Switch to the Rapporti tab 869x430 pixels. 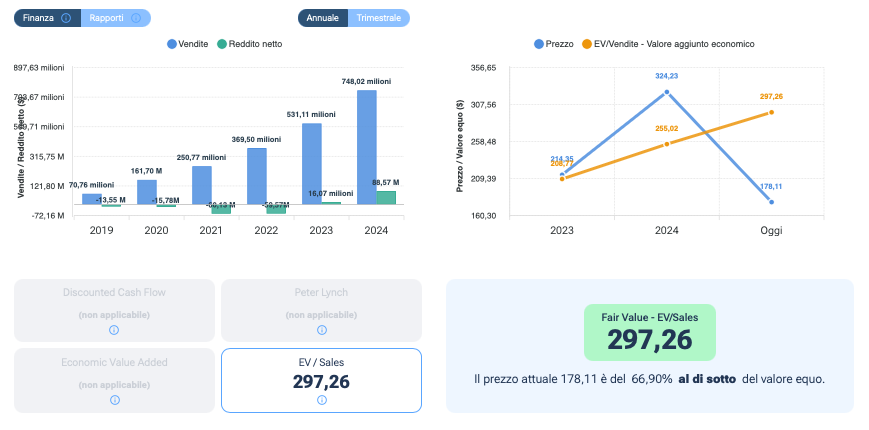coord(108,18)
